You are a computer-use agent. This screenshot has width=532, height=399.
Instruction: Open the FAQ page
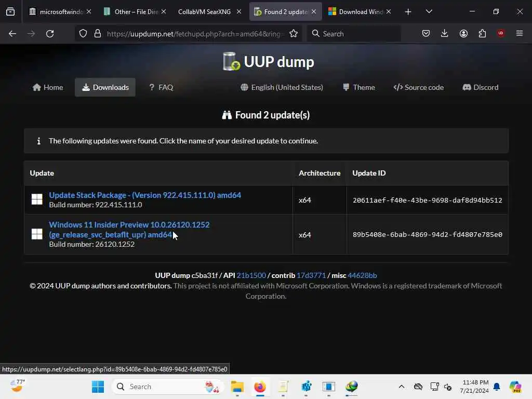pyautogui.click(x=161, y=87)
